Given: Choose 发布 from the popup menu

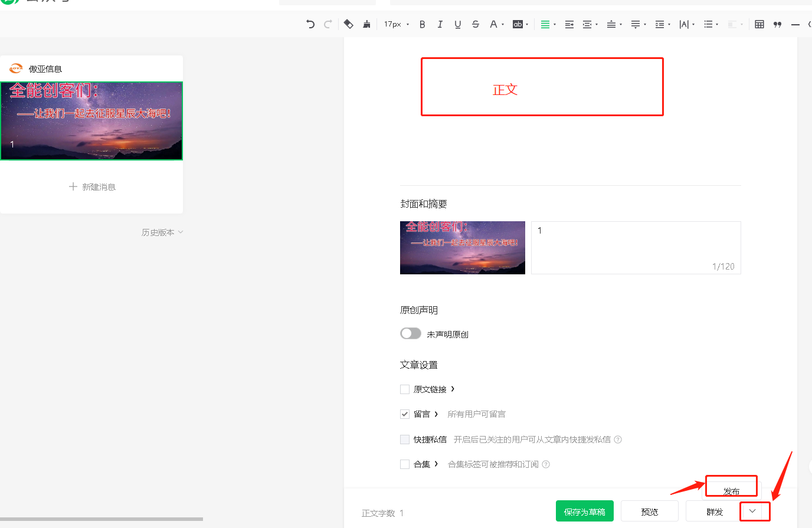Looking at the screenshot, I should [x=731, y=490].
